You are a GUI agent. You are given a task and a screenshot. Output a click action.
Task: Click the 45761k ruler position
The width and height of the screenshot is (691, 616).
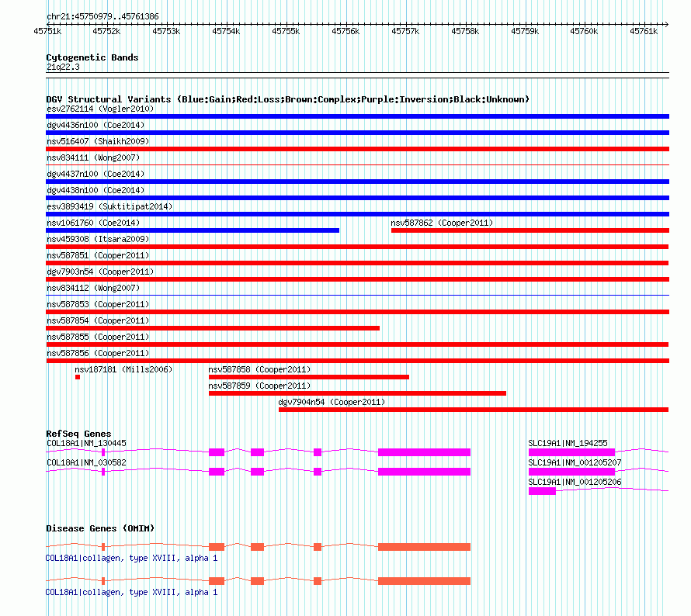coord(644,31)
